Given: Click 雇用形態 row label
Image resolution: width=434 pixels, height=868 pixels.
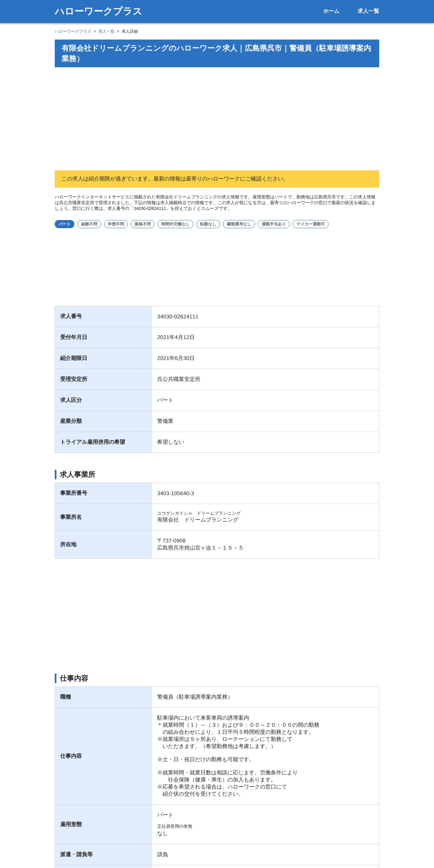Looking at the screenshot, I should click(x=71, y=824).
